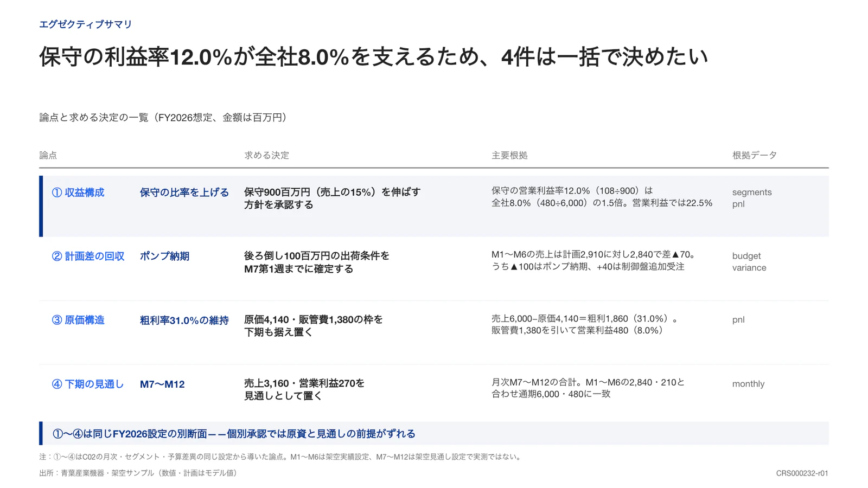Select the ① 収益構成 row label

(78, 192)
